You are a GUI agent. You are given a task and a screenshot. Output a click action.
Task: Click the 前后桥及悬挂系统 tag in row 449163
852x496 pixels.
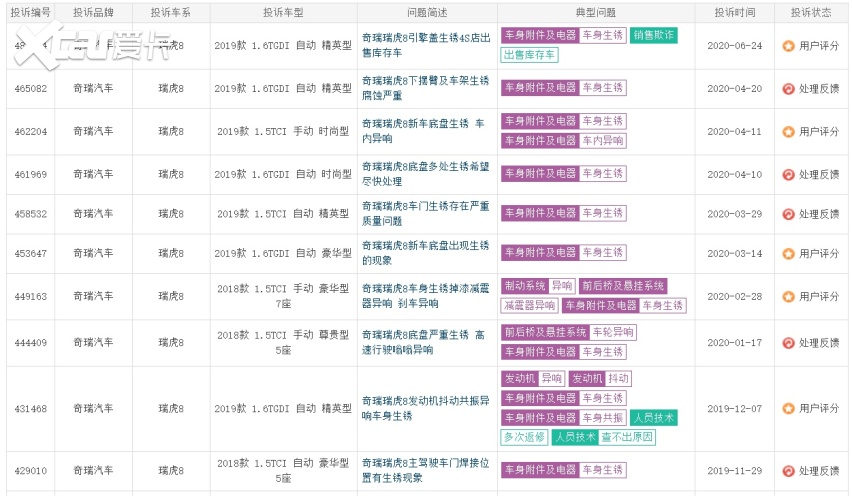[623, 286]
